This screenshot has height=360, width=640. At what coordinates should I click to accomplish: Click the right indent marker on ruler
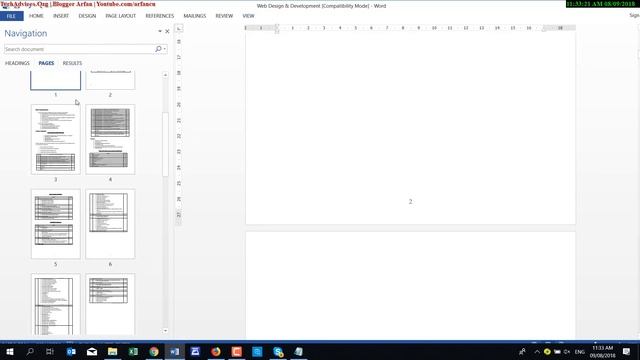[544, 29]
